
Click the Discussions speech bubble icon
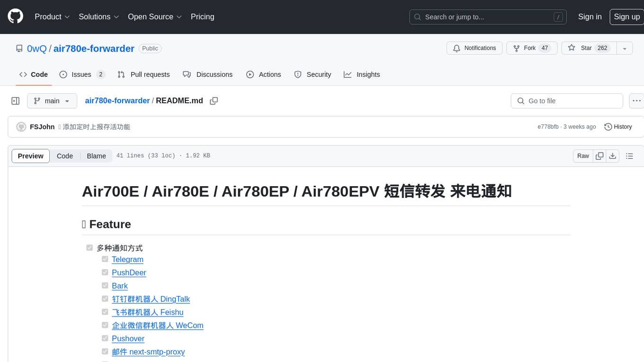point(187,74)
